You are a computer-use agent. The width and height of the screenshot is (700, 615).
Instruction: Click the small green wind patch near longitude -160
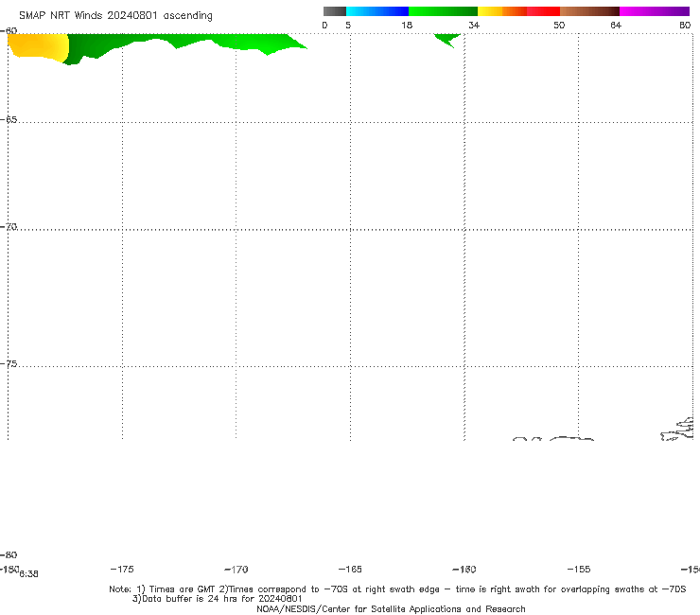tap(447, 40)
